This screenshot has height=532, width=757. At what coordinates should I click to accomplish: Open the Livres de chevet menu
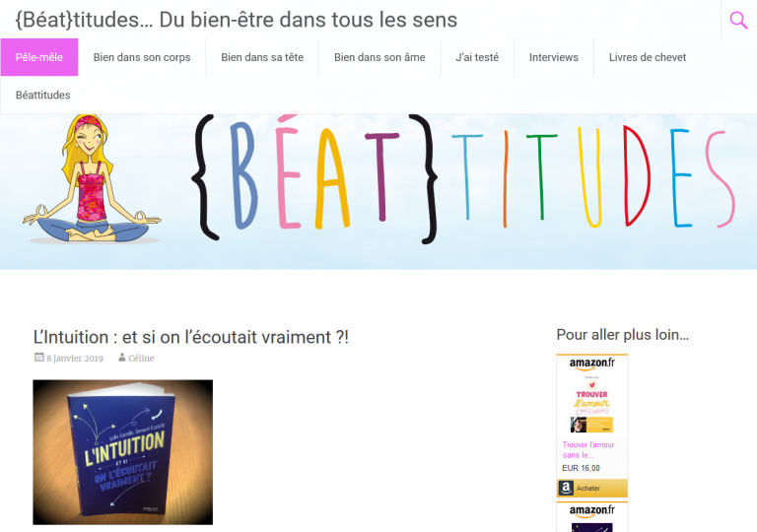(x=648, y=57)
